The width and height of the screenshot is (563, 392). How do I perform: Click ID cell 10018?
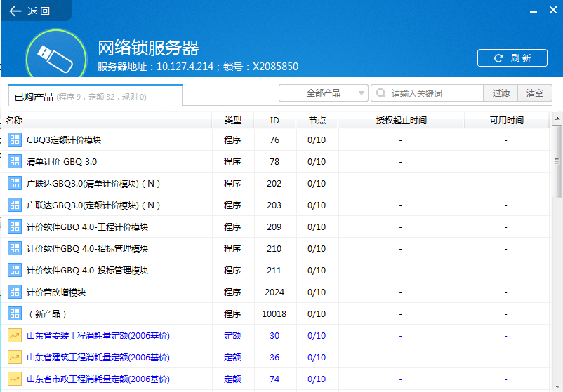274,314
